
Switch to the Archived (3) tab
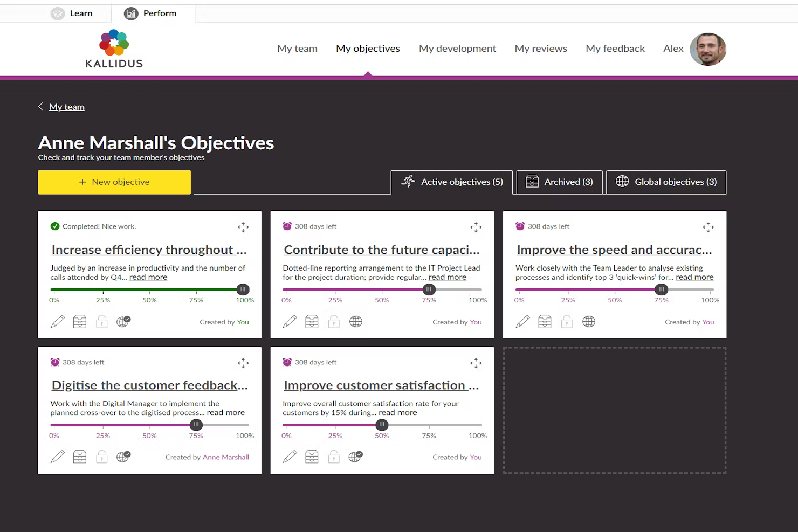559,182
